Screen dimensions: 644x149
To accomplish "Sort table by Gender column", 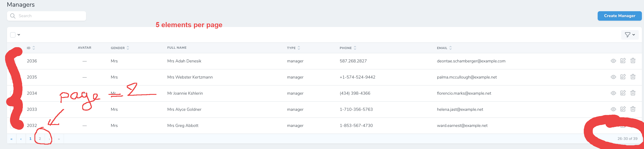I will [120, 48].
